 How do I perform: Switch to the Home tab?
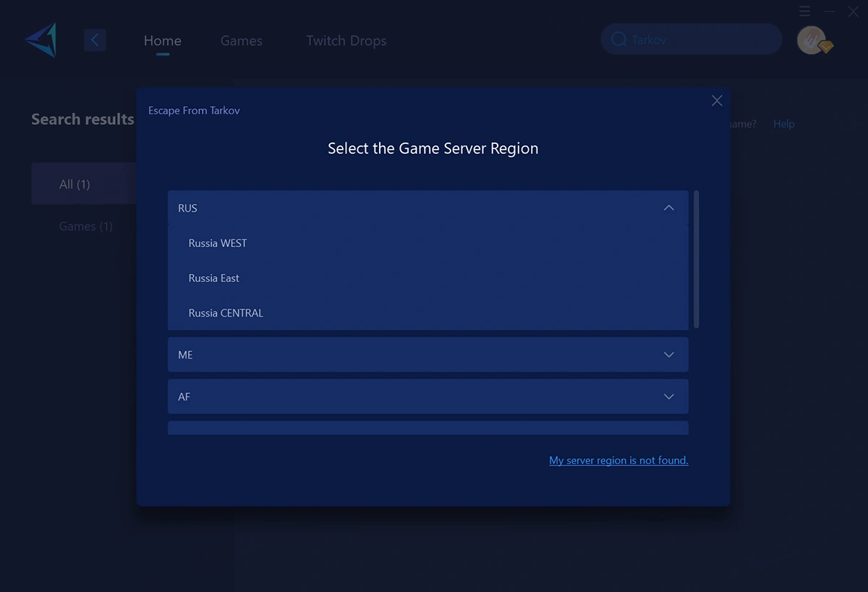click(163, 41)
